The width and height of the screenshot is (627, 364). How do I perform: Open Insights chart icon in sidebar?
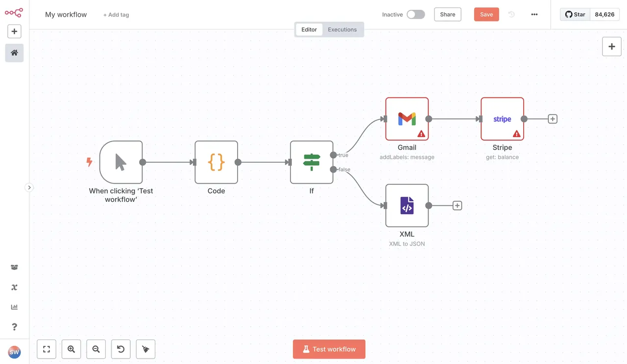tap(14, 307)
